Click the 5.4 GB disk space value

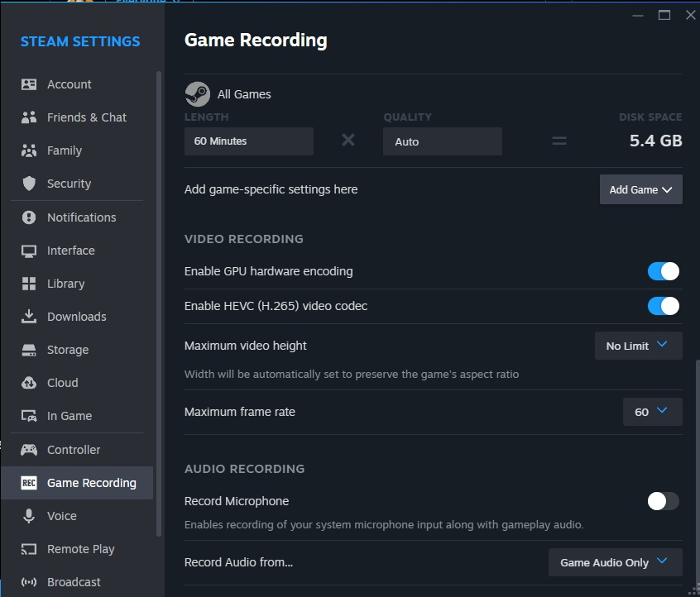(656, 141)
